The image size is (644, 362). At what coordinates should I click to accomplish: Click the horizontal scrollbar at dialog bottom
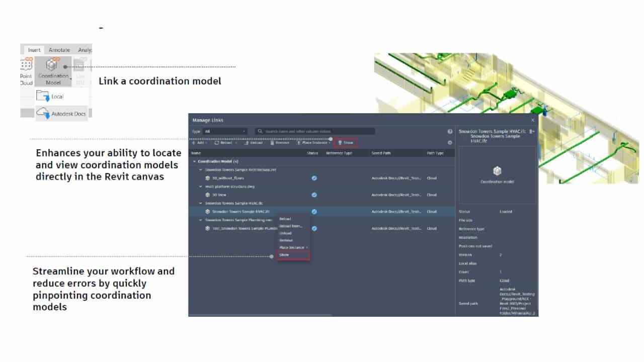point(261,315)
